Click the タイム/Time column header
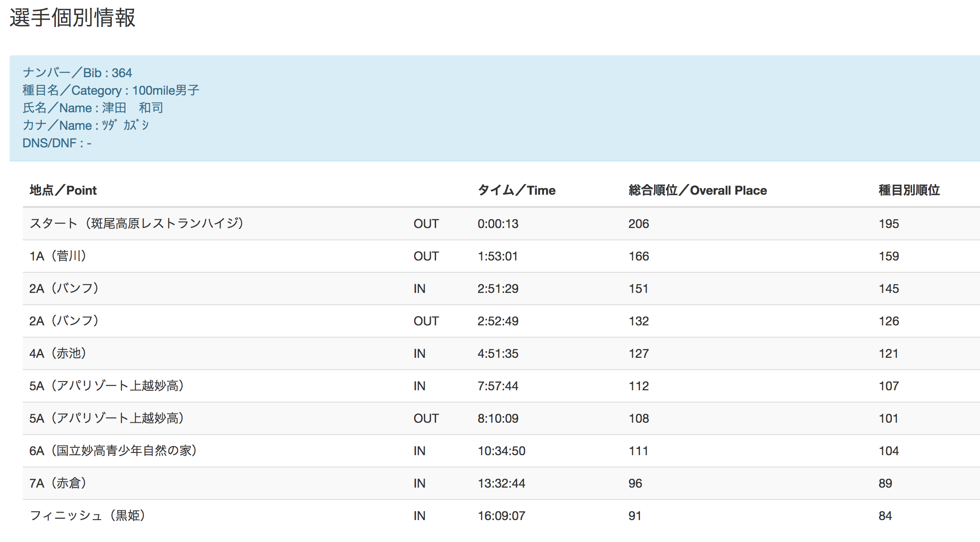This screenshot has width=980, height=542. 516,190
